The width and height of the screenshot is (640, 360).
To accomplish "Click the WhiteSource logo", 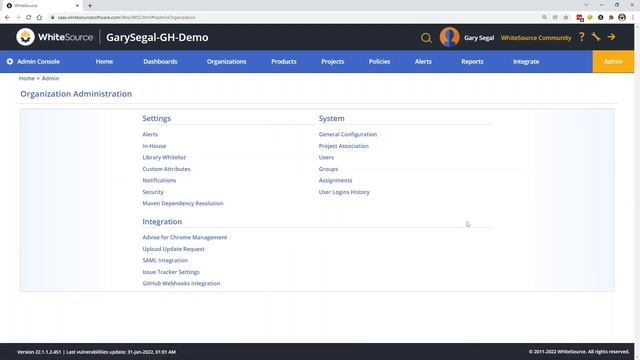I will [55, 37].
